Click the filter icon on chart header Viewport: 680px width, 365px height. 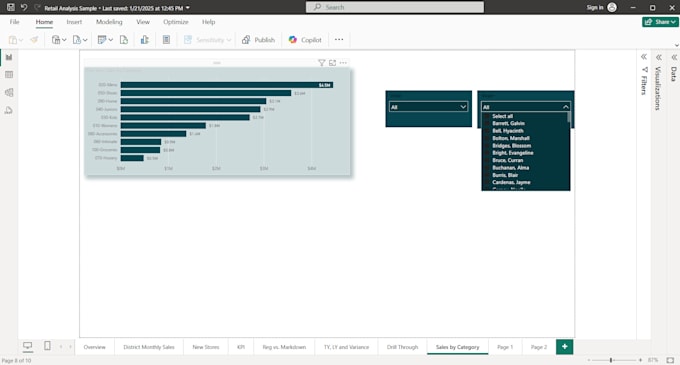tap(321, 63)
